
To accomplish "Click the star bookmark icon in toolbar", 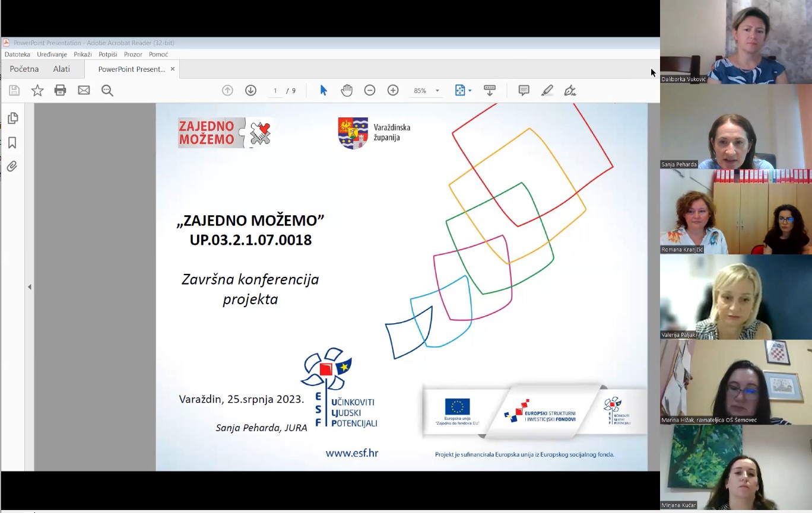I will [x=37, y=91].
